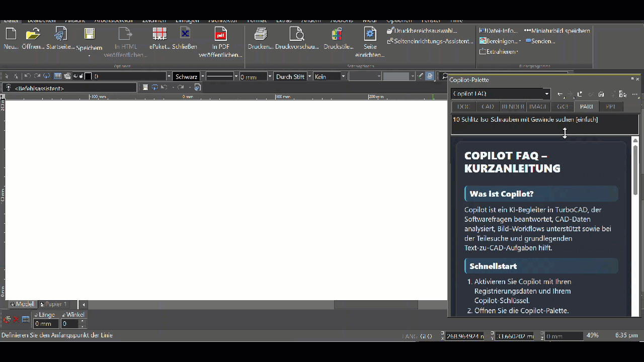Image resolution: width=644 pixels, height=362 pixels.
Task: Click the 49% zoom value in status bar
Action: [x=593, y=335]
